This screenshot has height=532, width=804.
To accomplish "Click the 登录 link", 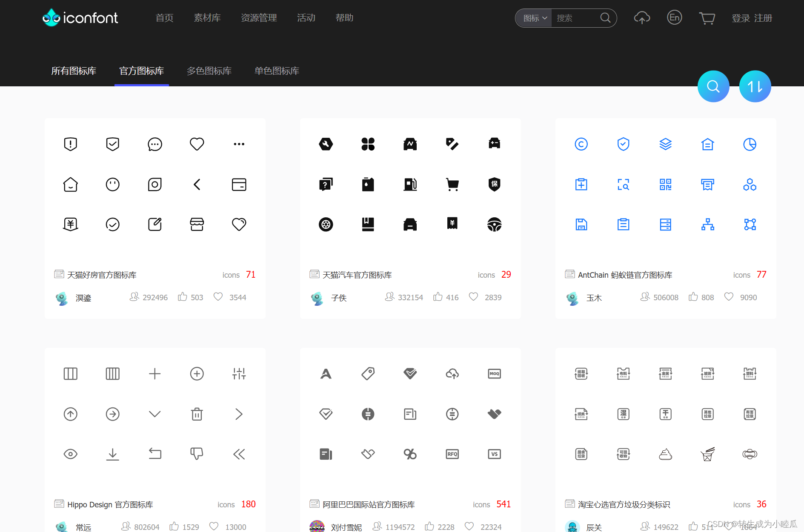I will pyautogui.click(x=741, y=18).
